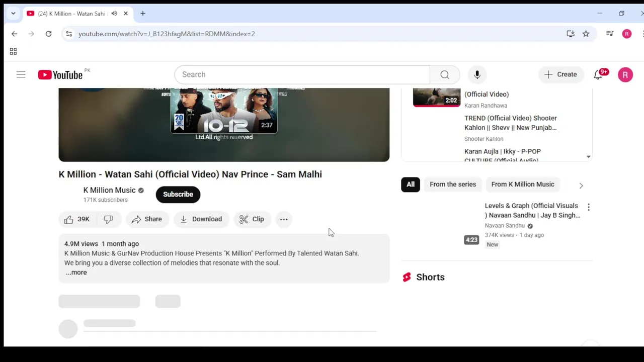Viewport: 644px width, 362px height.
Task: Select the K Million - Watan Sahi tab
Action: [x=70, y=14]
